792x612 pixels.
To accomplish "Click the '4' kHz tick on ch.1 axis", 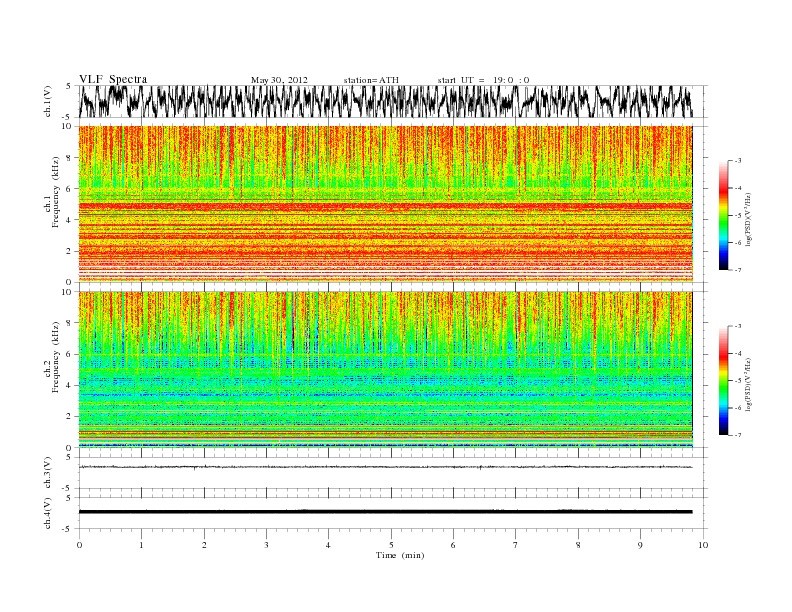I will tap(69, 220).
